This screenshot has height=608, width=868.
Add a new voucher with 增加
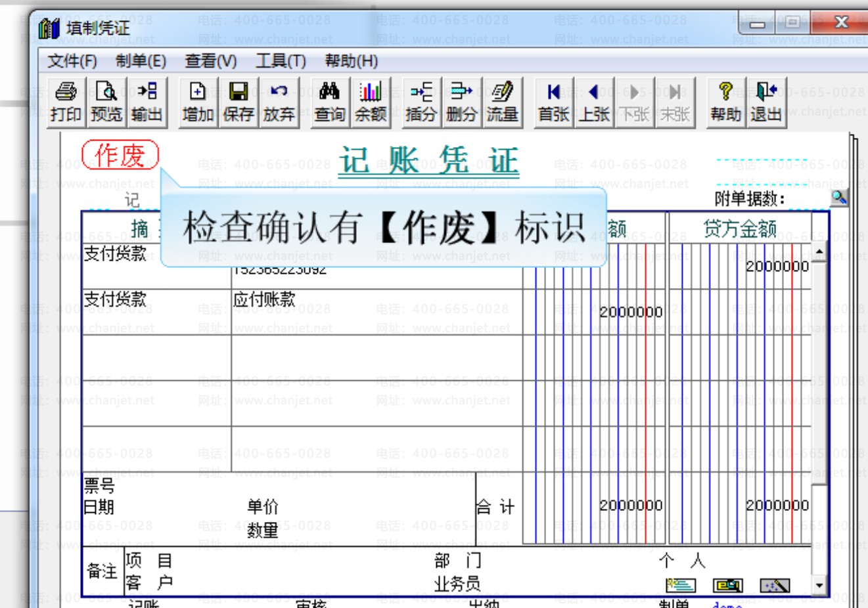[198, 102]
